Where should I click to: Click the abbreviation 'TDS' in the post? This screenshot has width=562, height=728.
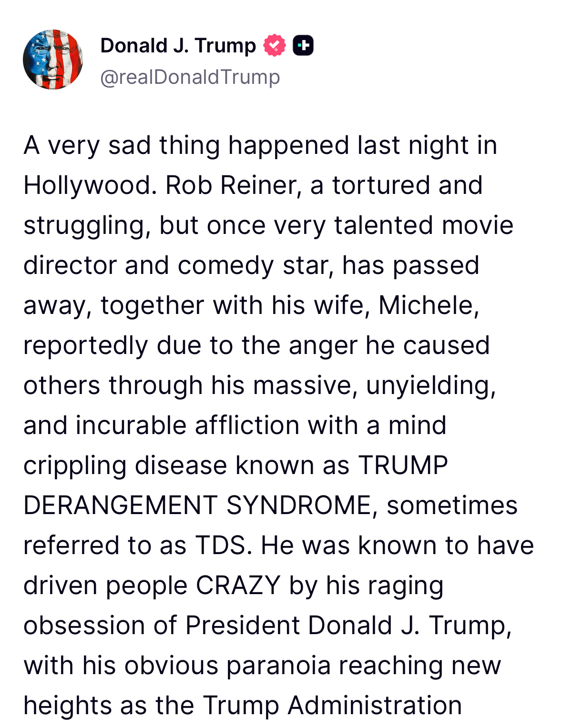click(223, 546)
